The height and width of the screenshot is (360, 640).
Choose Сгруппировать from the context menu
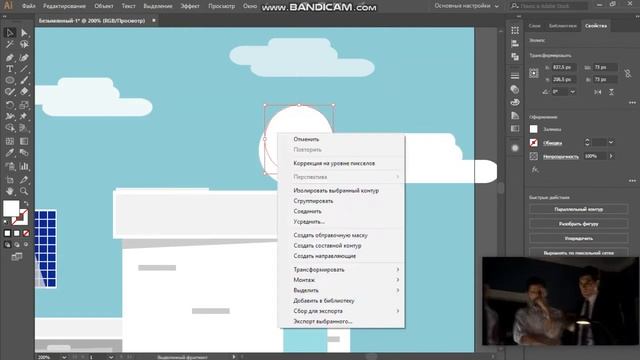pyautogui.click(x=342, y=201)
